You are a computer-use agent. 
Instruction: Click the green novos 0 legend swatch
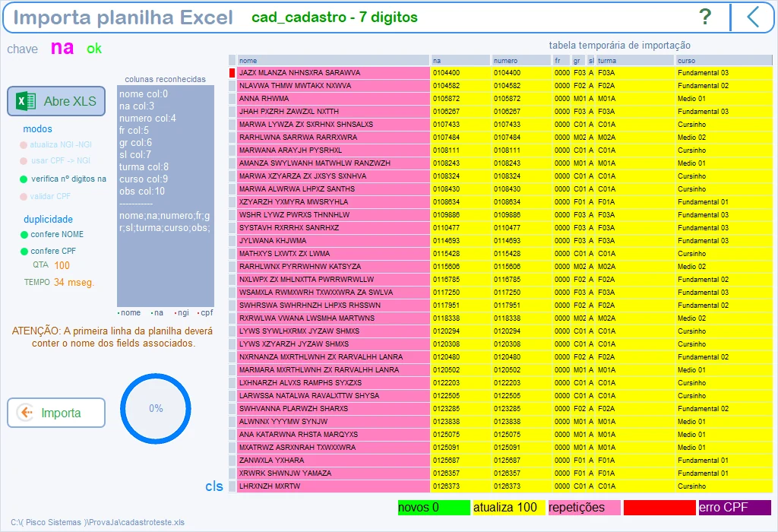(434, 508)
